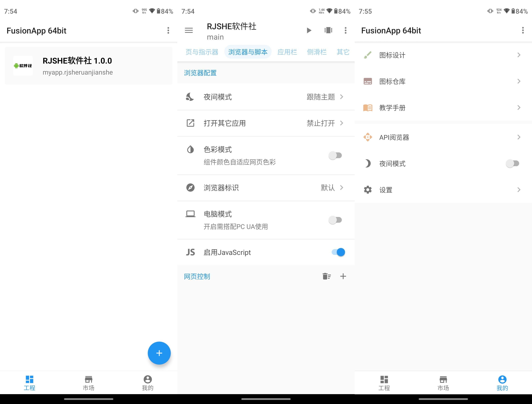This screenshot has height=404, width=532.
Task: Tap the 教学手册 book icon
Action: click(367, 108)
